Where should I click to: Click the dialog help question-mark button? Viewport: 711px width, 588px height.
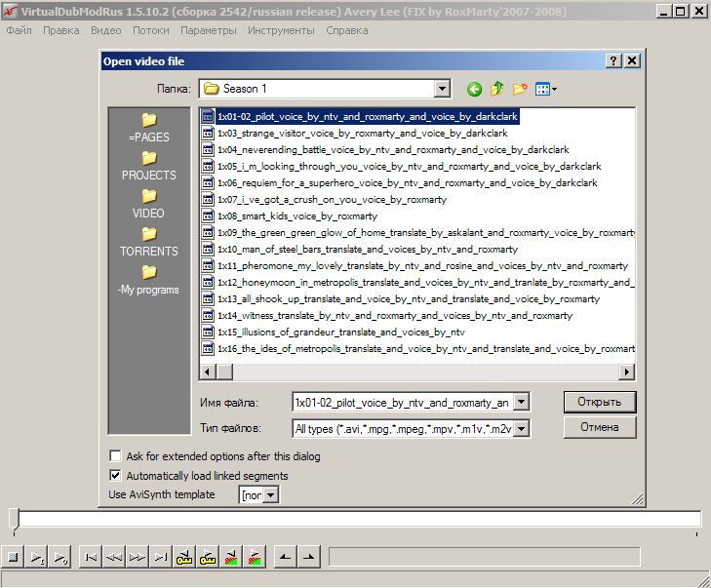click(613, 60)
